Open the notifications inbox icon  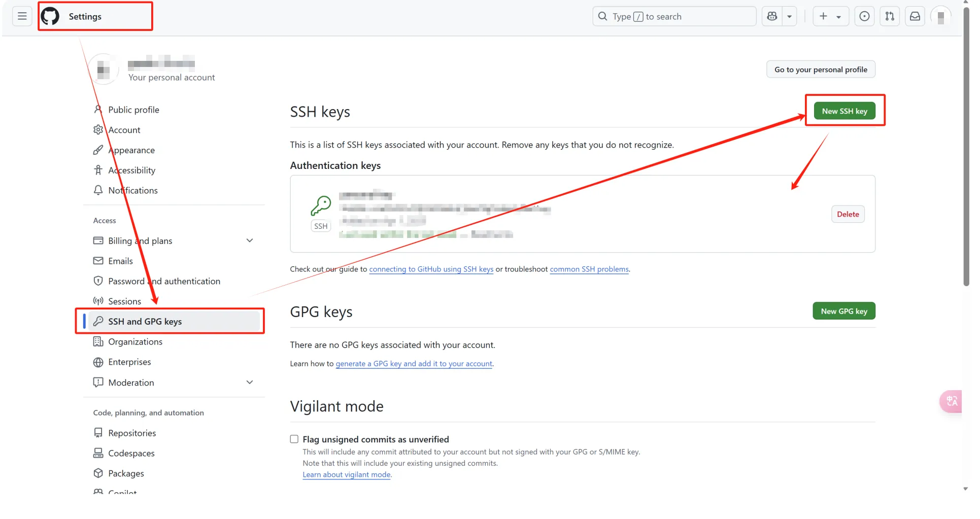click(x=915, y=16)
